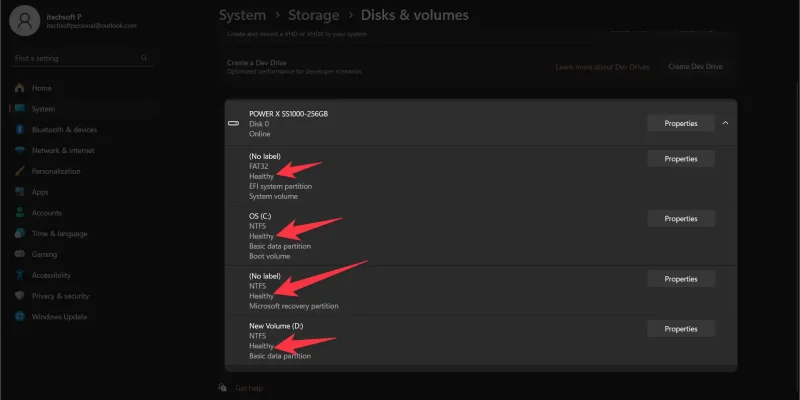
Task: Click the EFI system partition text
Action: [x=281, y=186]
